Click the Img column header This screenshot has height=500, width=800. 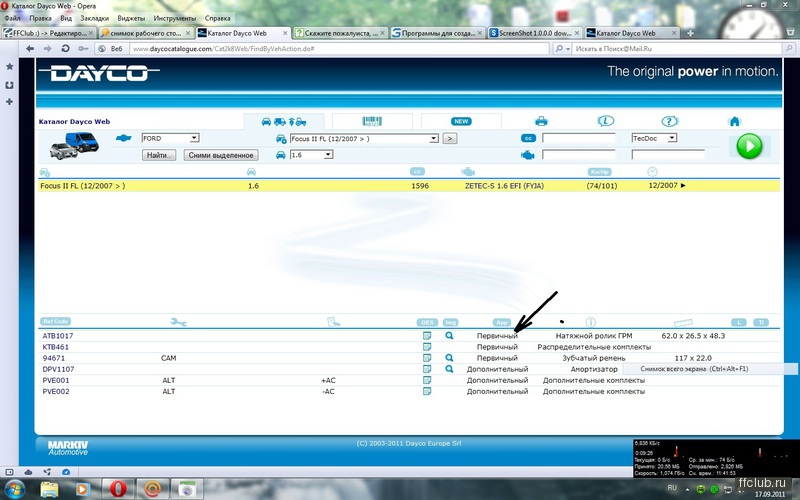point(451,322)
